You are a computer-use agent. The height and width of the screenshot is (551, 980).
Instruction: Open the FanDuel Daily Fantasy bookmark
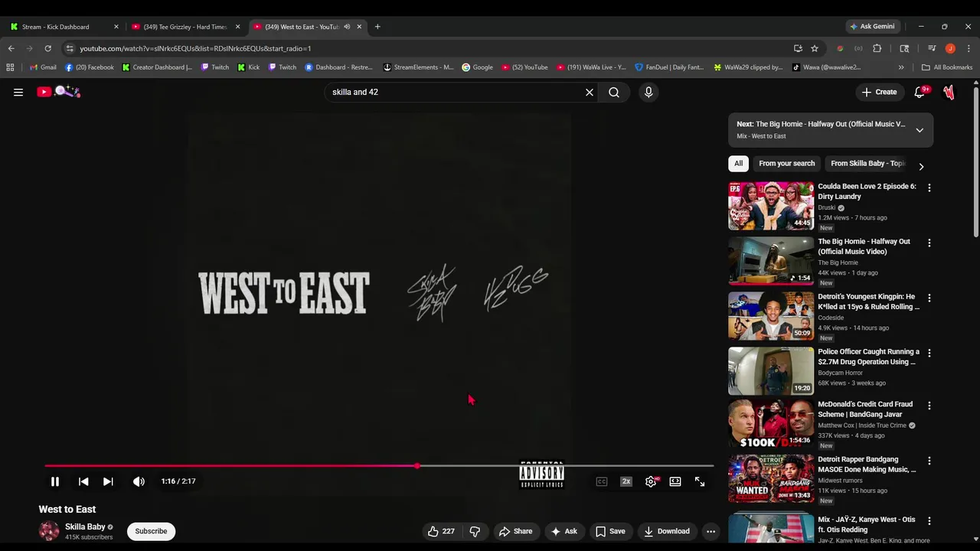(x=669, y=67)
